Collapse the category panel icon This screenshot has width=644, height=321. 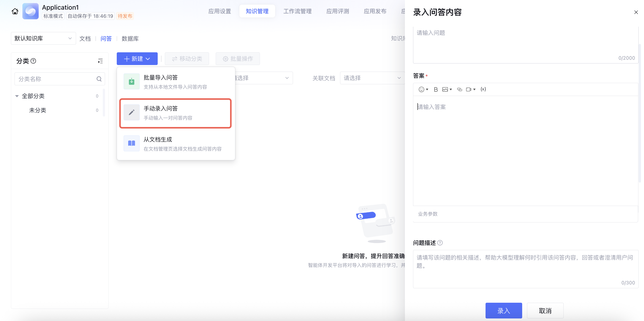click(100, 61)
